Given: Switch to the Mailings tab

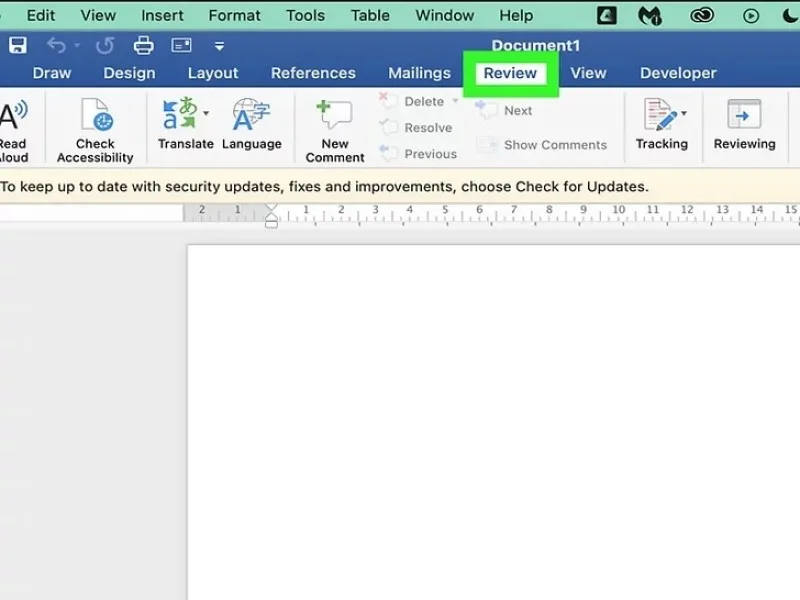Looking at the screenshot, I should (419, 73).
